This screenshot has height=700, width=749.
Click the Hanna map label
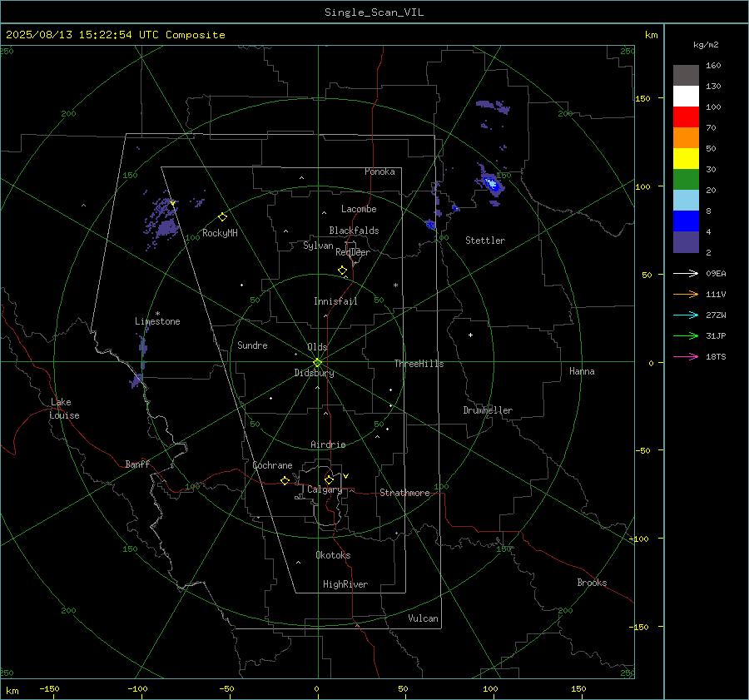(x=582, y=371)
